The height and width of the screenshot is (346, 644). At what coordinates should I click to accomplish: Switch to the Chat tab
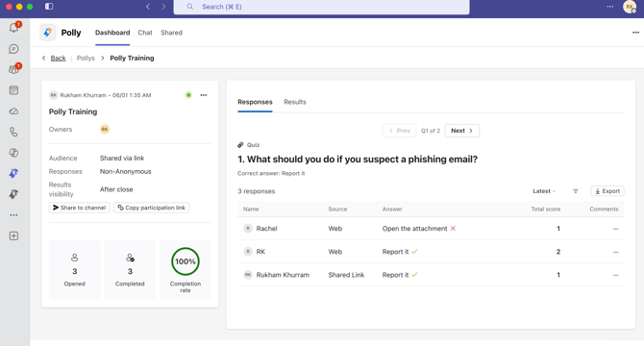(x=145, y=33)
